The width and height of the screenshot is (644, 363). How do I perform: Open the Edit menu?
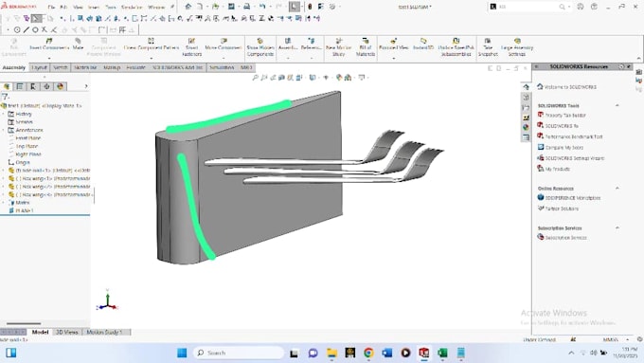click(63, 7)
